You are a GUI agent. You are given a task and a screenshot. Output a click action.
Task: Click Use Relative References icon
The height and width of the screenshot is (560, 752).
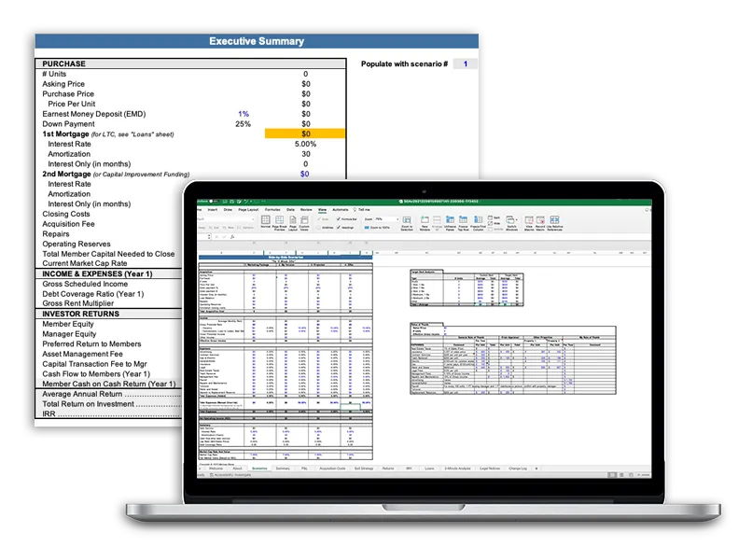click(x=554, y=219)
